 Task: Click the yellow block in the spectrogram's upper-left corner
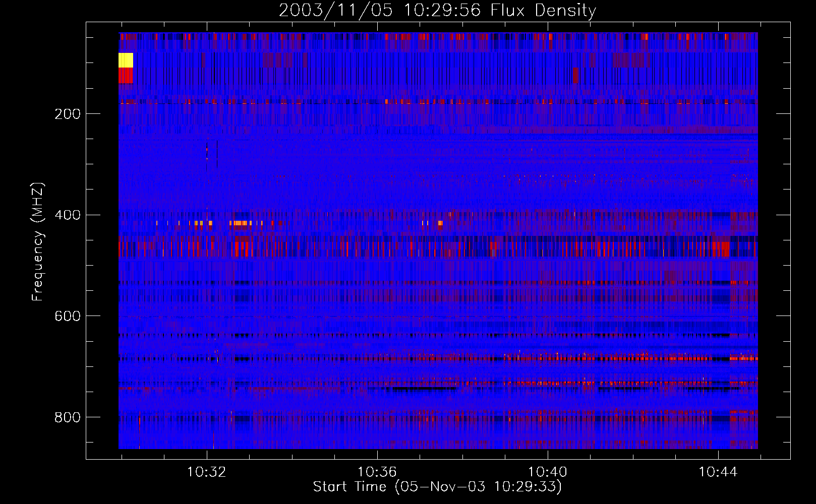pyautogui.click(x=126, y=60)
